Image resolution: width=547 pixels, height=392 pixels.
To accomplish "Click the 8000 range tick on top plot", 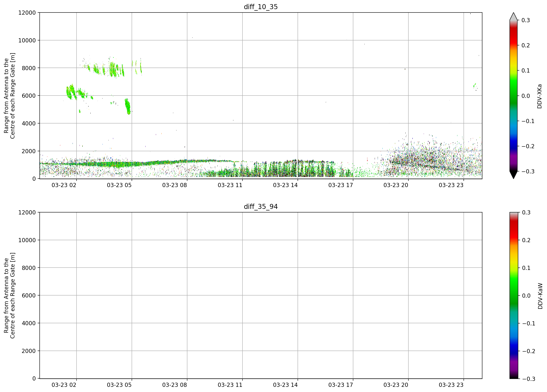I will click(29, 68).
